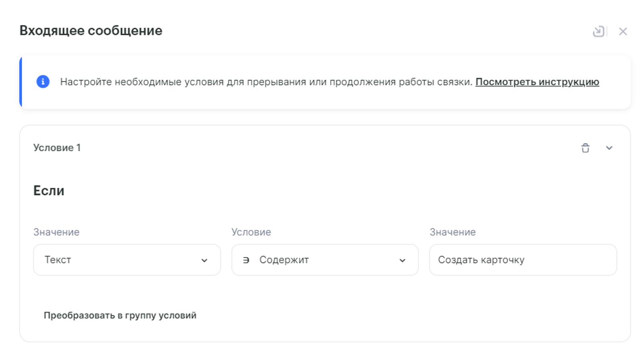Close the Входящее сообщение panel
The width and height of the screenshot is (644, 352).
coord(623,31)
